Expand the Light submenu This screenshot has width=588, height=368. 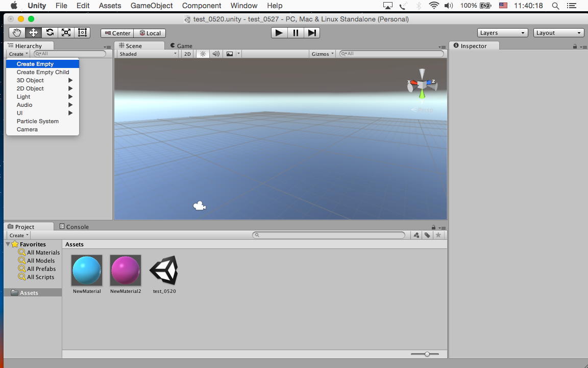point(43,97)
